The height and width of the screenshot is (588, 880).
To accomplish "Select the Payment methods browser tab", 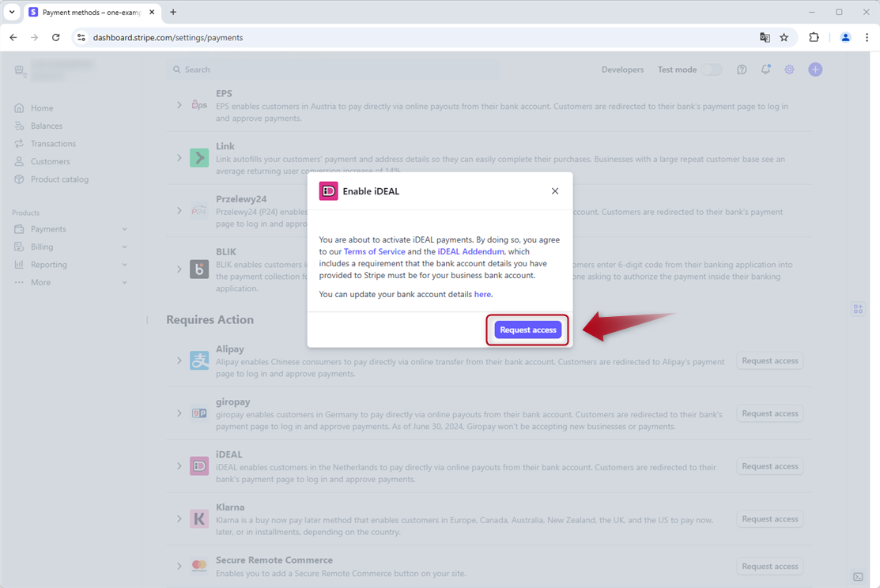I will [92, 13].
